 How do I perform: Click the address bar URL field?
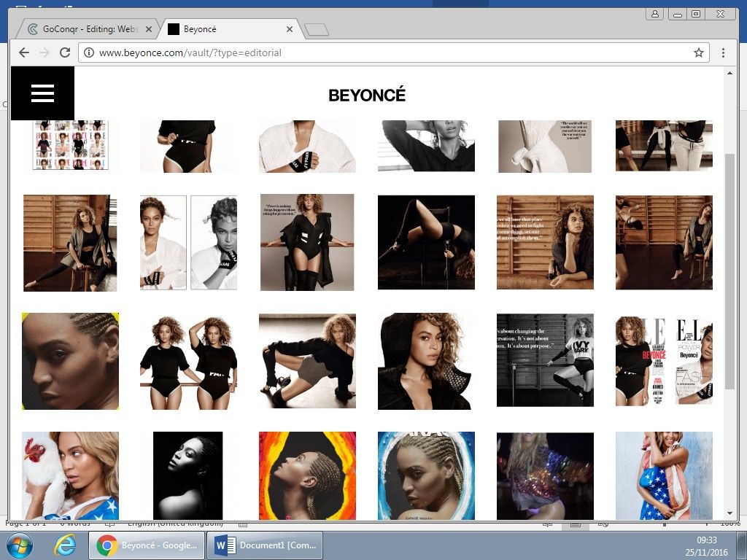387,52
